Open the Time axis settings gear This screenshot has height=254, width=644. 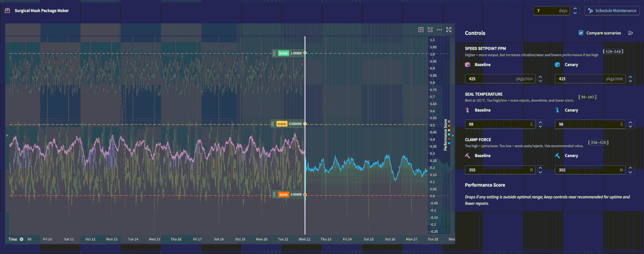click(x=22, y=239)
